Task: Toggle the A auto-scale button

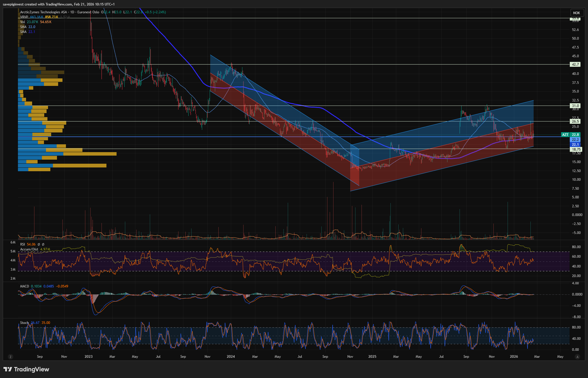Action: 577,357
